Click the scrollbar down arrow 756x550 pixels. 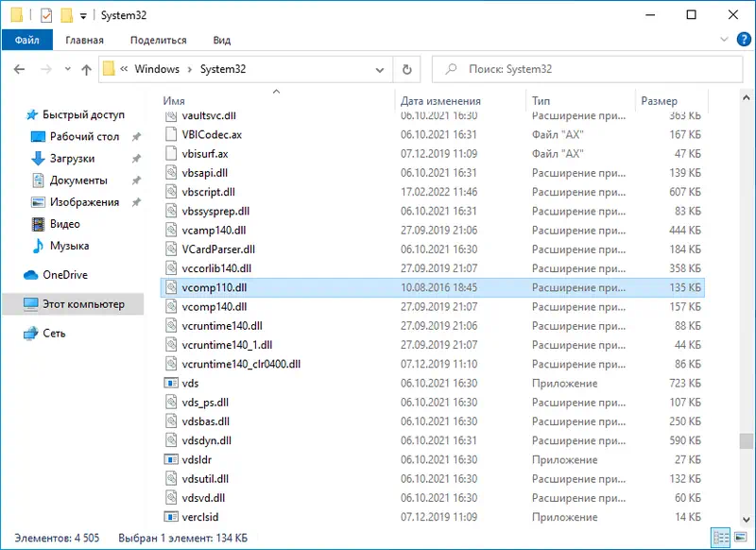click(747, 519)
